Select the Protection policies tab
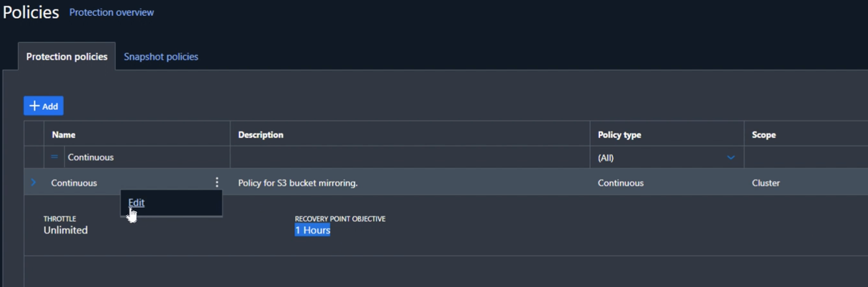This screenshot has width=868, height=287. (x=67, y=57)
